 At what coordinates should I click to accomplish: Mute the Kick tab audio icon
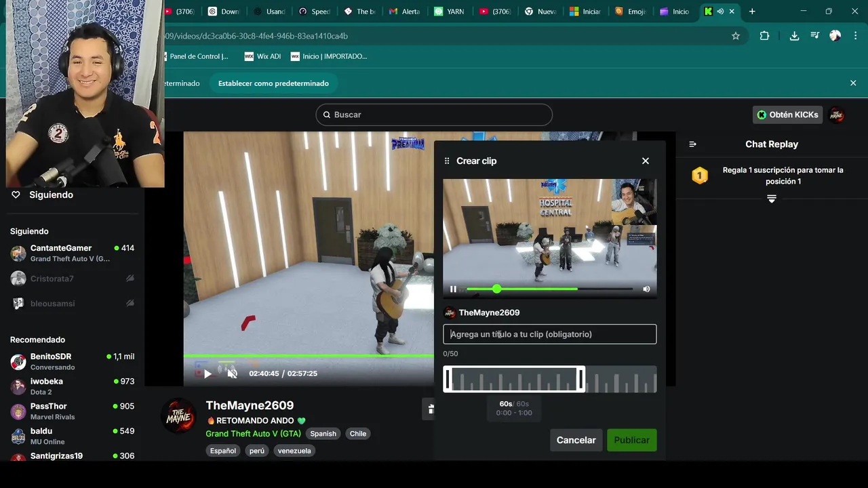(x=720, y=12)
